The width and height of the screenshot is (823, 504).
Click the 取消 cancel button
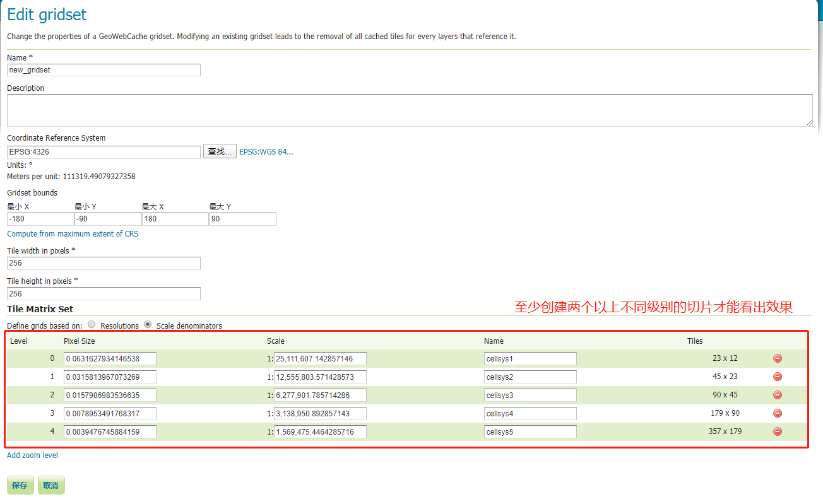tap(51, 485)
